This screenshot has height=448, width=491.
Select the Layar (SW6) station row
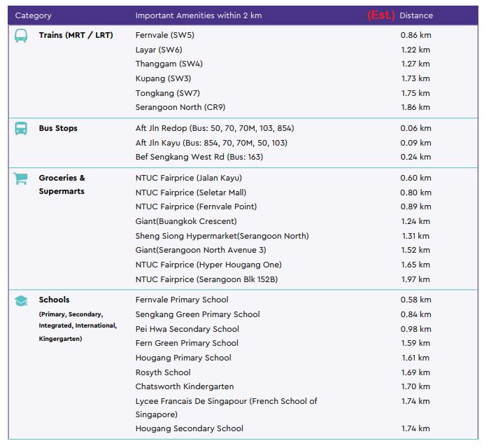click(159, 50)
